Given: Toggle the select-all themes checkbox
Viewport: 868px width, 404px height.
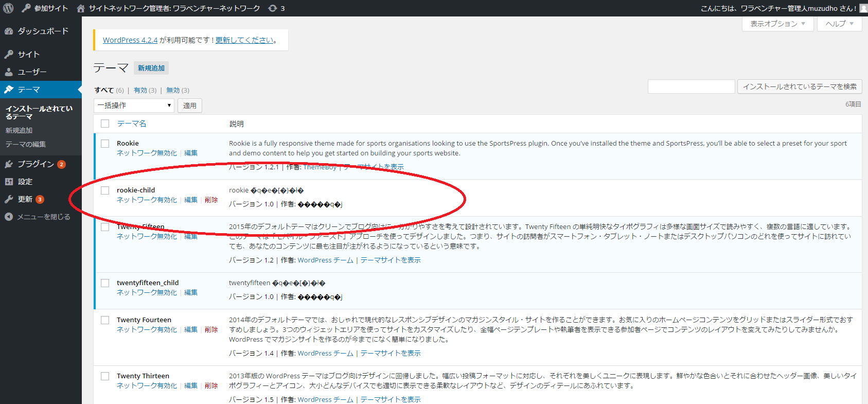Looking at the screenshot, I should coord(105,124).
